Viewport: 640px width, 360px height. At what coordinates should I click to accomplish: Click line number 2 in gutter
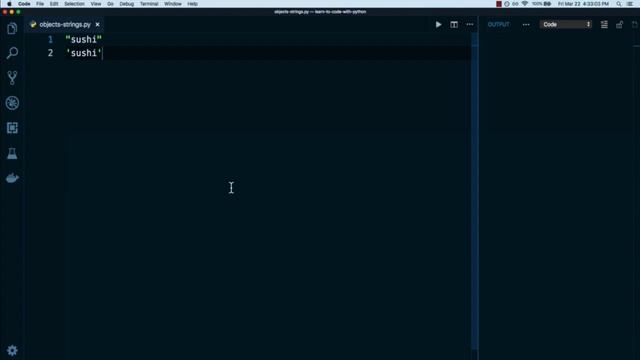[x=50, y=53]
